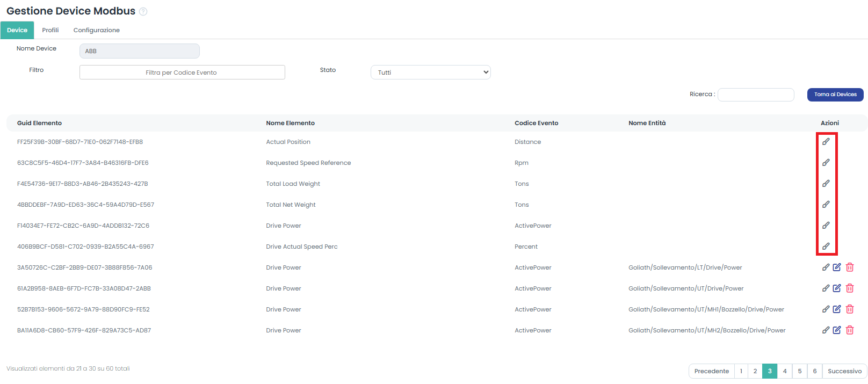Click link icon for Total Load Weight row
Viewport: 868px width, 384px height.
[826, 184]
